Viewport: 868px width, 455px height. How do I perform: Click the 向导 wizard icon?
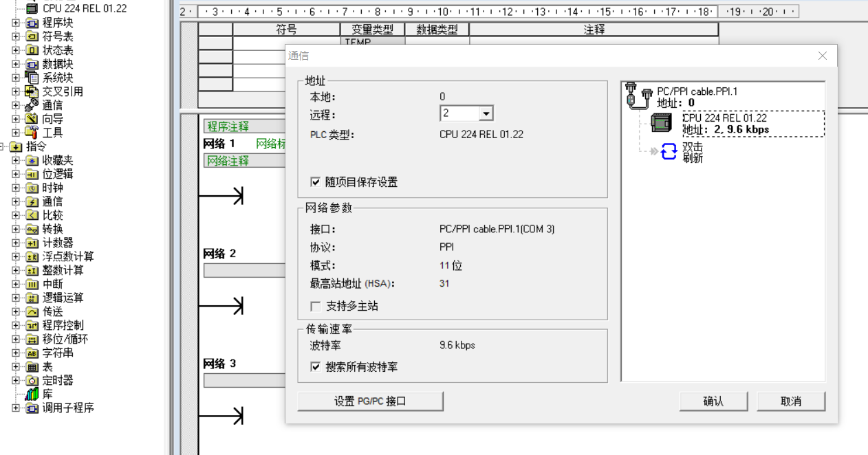point(32,119)
